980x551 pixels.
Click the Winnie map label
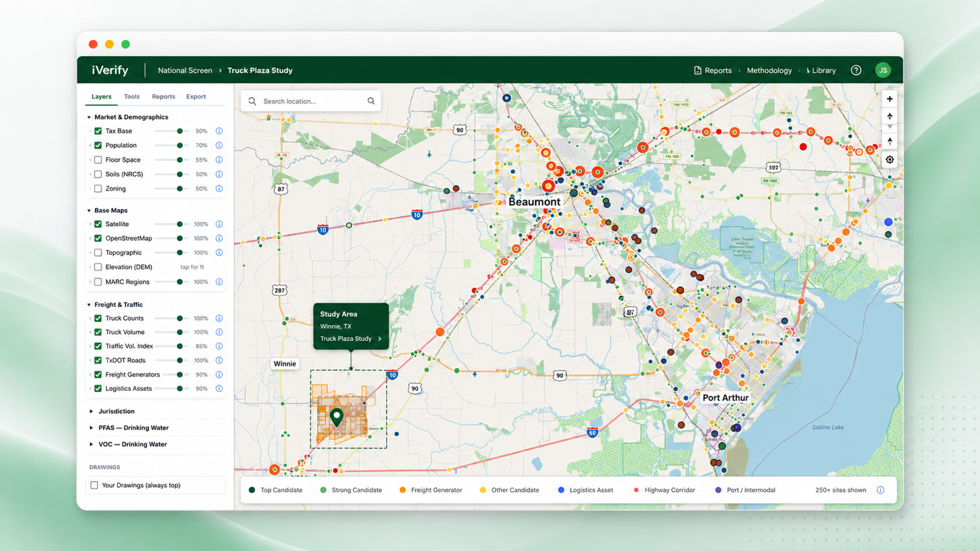(x=285, y=364)
